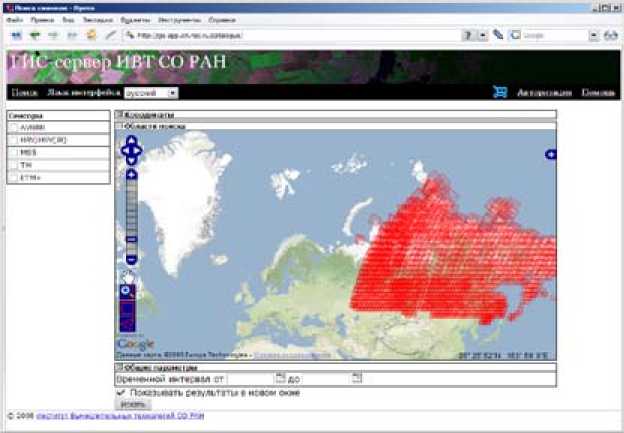Open the Правка menu
This screenshot has width=624, height=433.
42,20
